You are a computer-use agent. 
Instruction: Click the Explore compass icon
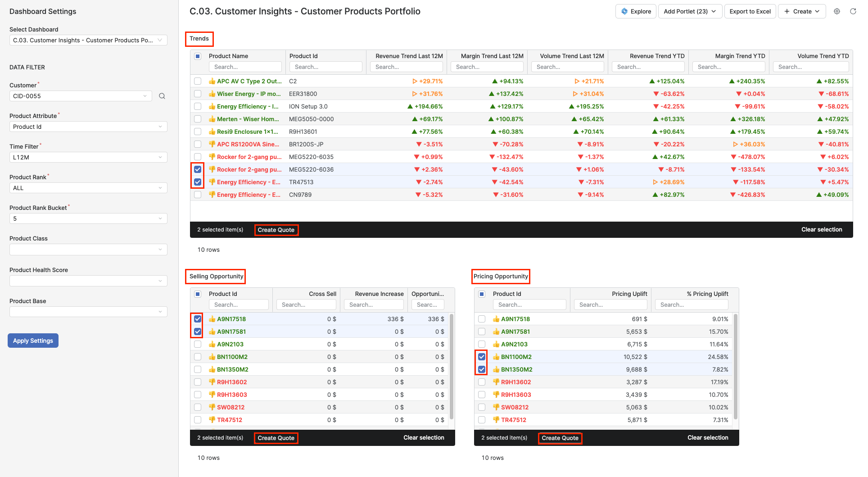tap(625, 11)
